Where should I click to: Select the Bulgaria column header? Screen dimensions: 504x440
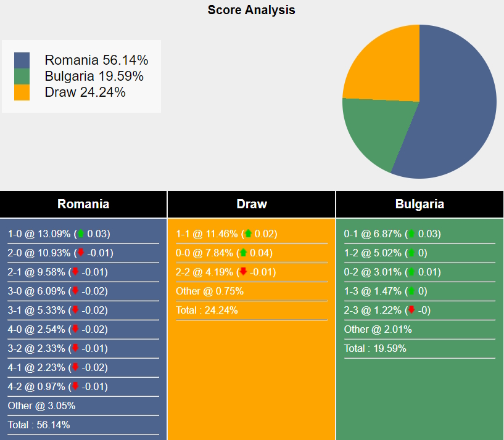pyautogui.click(x=419, y=205)
